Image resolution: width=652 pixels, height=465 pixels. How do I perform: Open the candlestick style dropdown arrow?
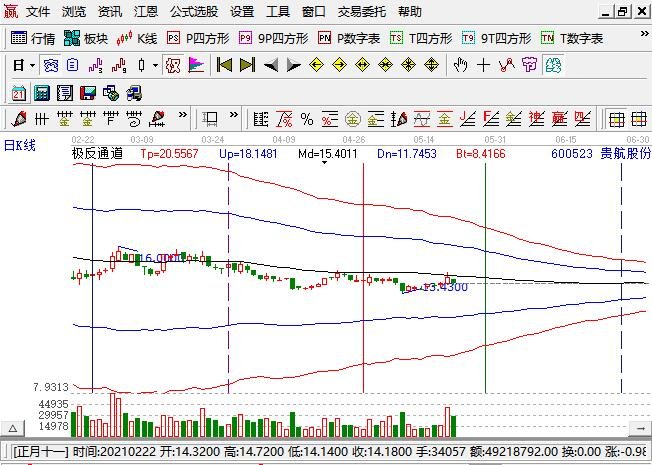click(x=156, y=65)
